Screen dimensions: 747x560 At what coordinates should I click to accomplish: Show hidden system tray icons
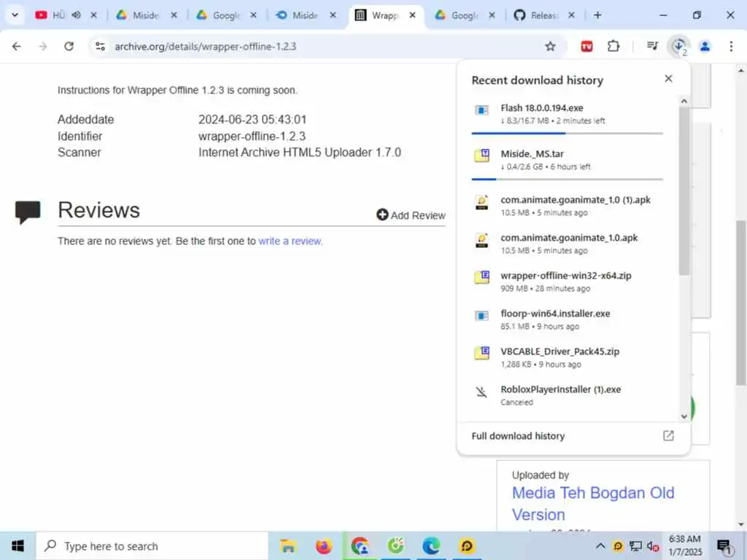click(x=600, y=545)
